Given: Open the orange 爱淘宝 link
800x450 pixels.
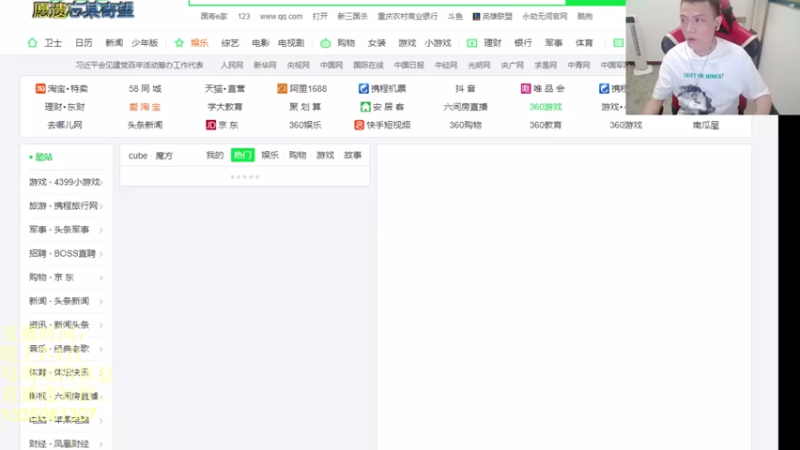Looking at the screenshot, I should tap(145, 107).
